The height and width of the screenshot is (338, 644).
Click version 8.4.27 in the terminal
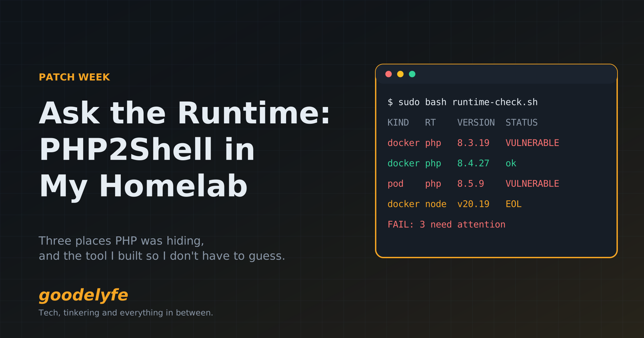coord(473,163)
